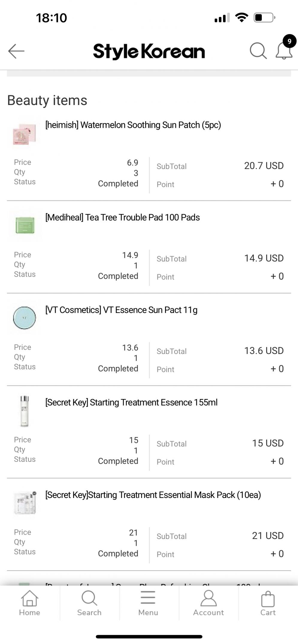Tap Secret Key essence bottle thumbnail
This screenshot has height=644, width=298.
(24, 411)
